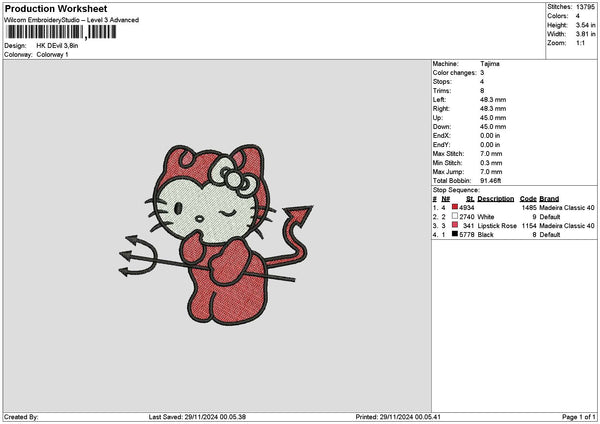Click the "White" description in row 2

pos(486,217)
